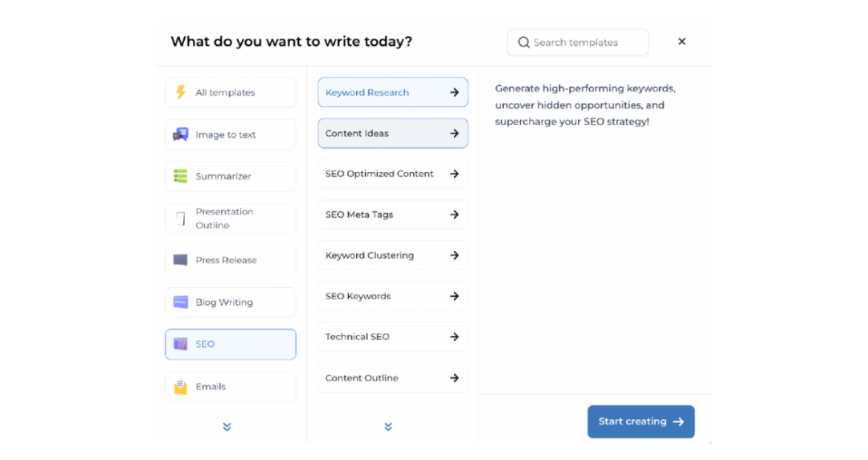Close the template picker dialog
The height and width of the screenshot is (460, 868).
682,42
